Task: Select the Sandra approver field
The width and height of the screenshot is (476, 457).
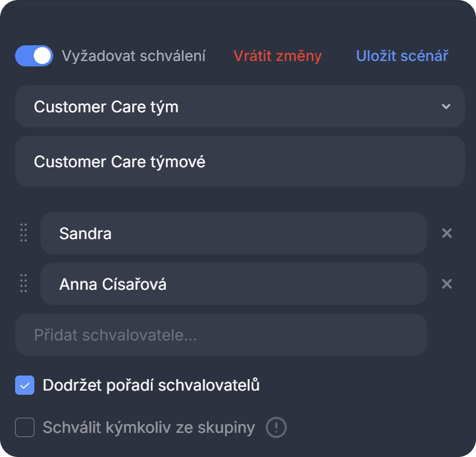Action: (x=233, y=233)
